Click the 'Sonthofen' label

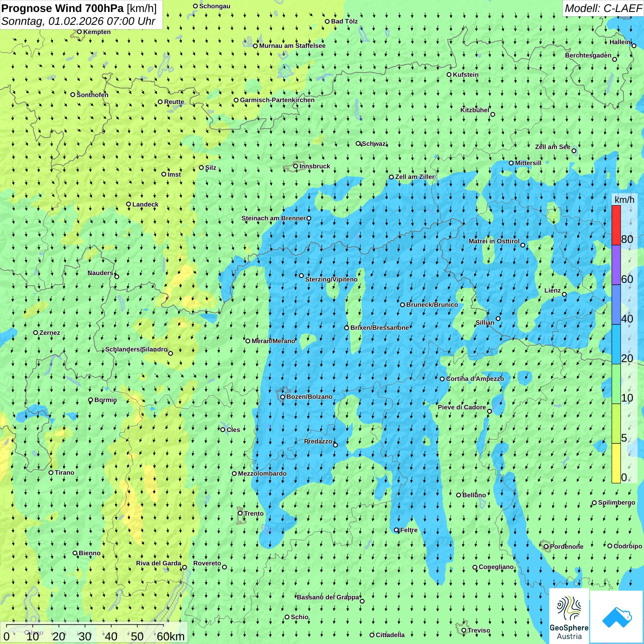click(x=92, y=95)
